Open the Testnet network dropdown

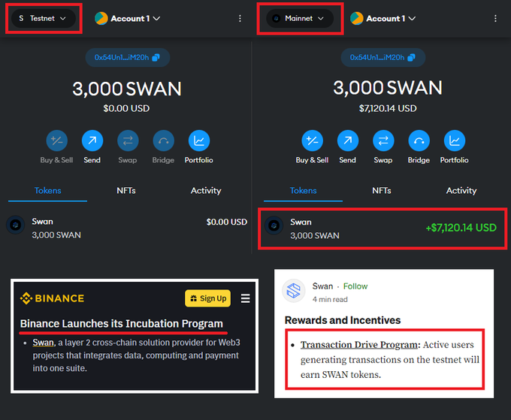coord(44,18)
